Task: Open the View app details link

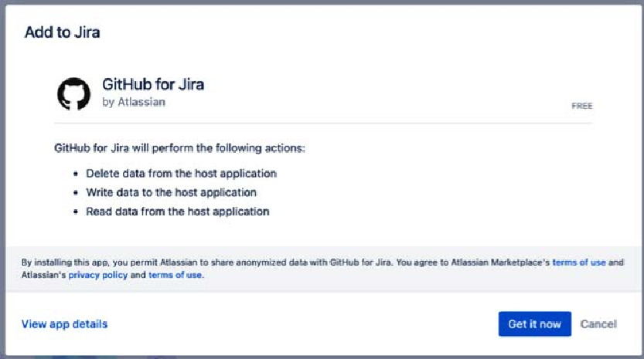Action: coord(64,323)
